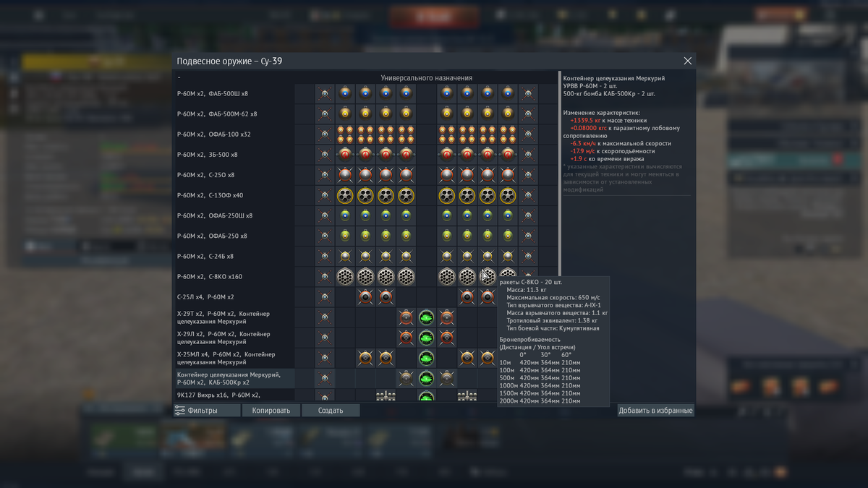Click Р-60М missile icon in КАБ-500Кр x2 row
The width and height of the screenshot is (868, 488).
click(325, 377)
